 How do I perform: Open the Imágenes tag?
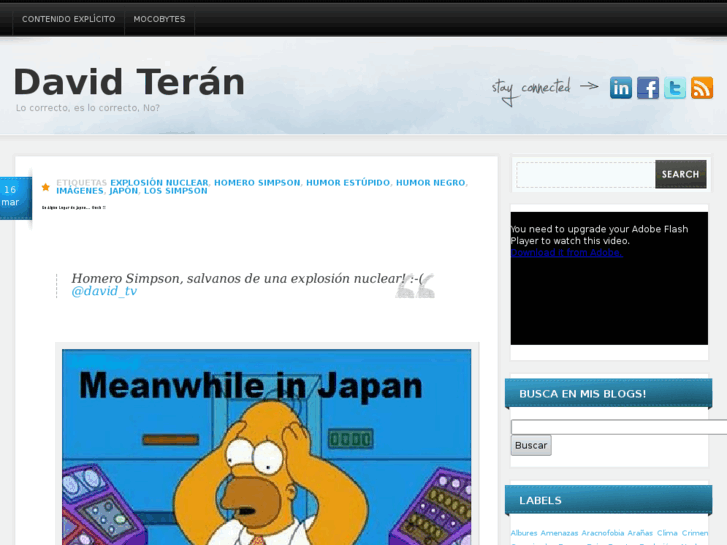click(x=80, y=191)
